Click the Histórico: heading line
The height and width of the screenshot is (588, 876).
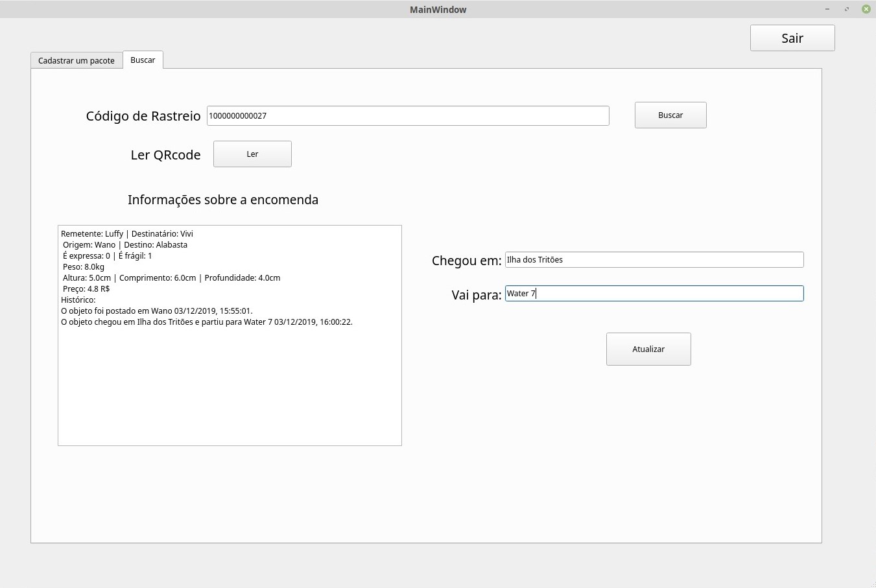coord(78,300)
